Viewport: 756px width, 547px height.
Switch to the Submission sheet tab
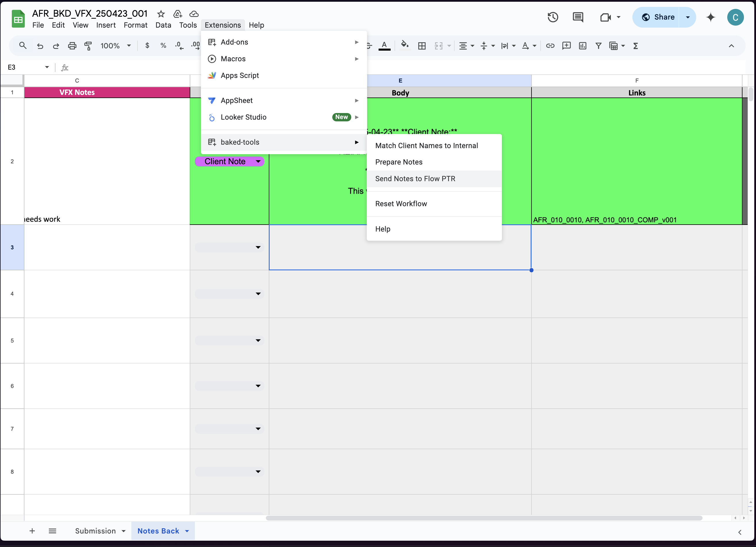tap(95, 531)
